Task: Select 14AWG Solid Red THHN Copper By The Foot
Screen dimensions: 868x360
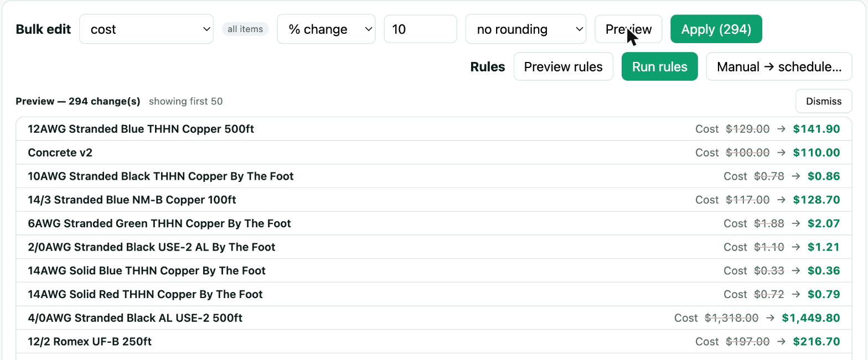Action: pos(434,294)
